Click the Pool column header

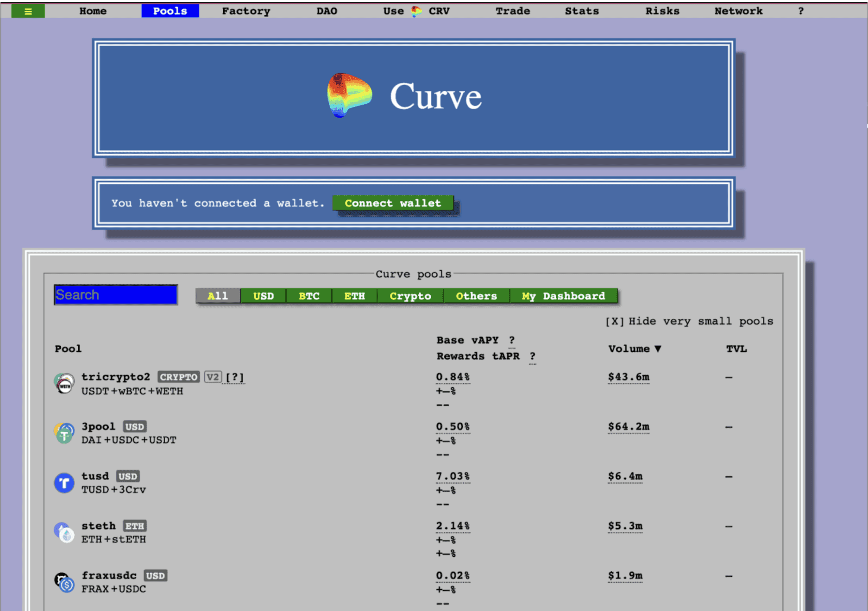tap(68, 349)
